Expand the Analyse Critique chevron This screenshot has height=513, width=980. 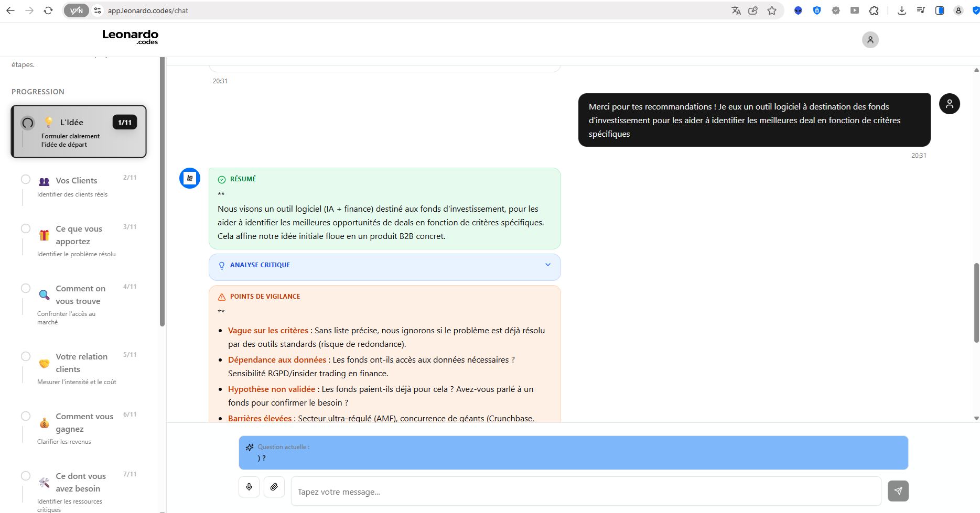coord(548,265)
